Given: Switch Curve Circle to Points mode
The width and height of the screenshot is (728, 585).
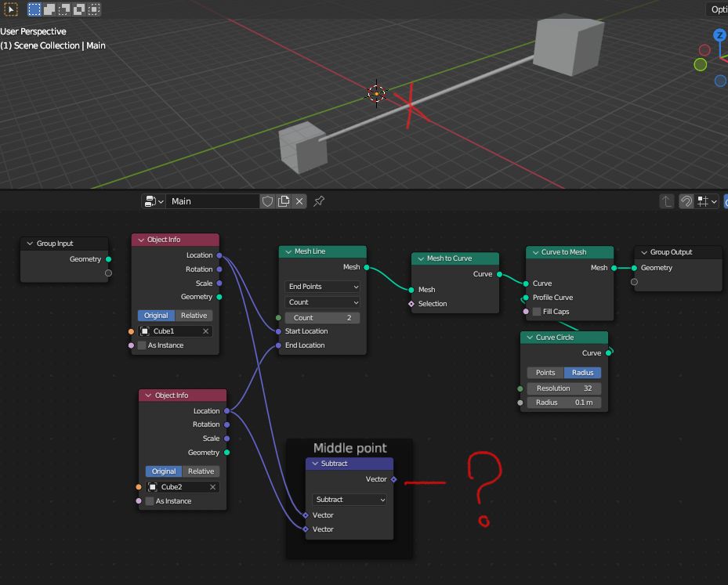Looking at the screenshot, I should [x=545, y=373].
